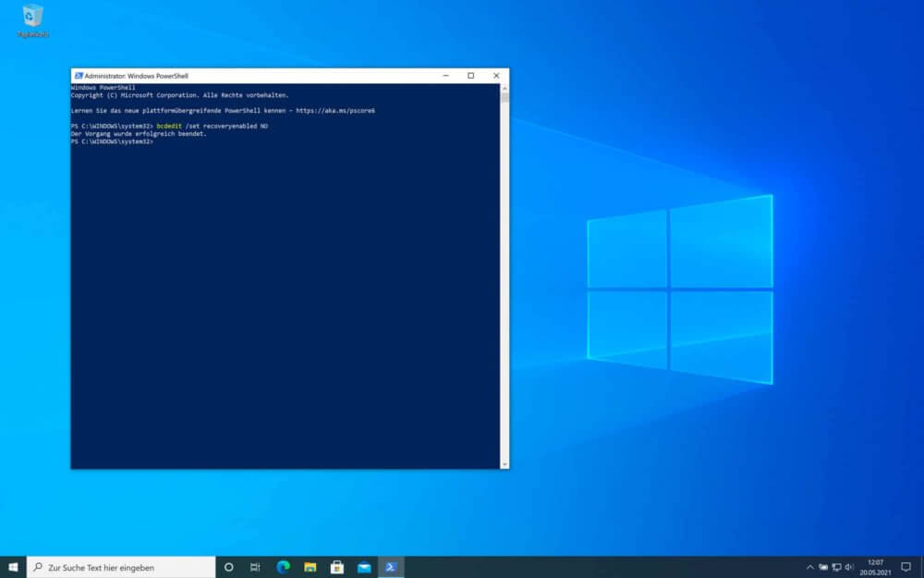Image resolution: width=924 pixels, height=578 pixels.
Task: Click the 'Administrator: Windows PowerShell' title text
Action: point(136,76)
